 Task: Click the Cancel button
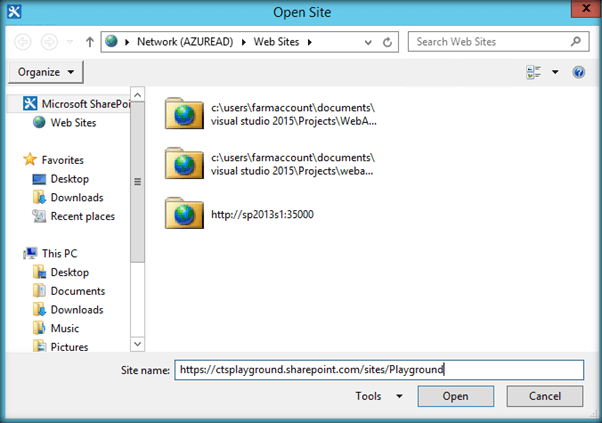(544, 396)
